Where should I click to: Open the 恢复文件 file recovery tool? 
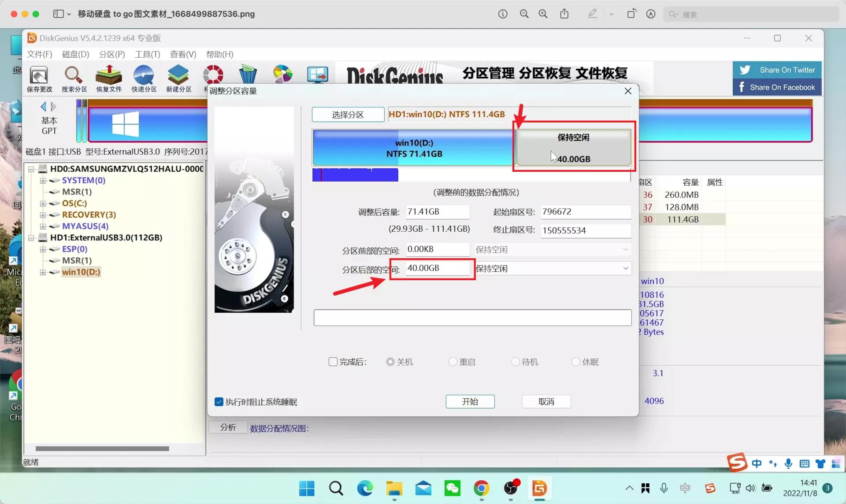[108, 78]
